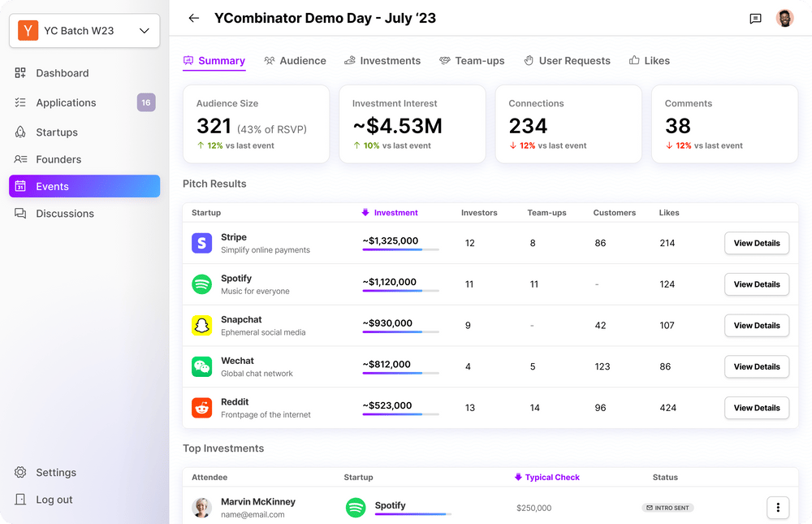Click the Likes column header
This screenshot has width=812, height=524.
point(669,213)
